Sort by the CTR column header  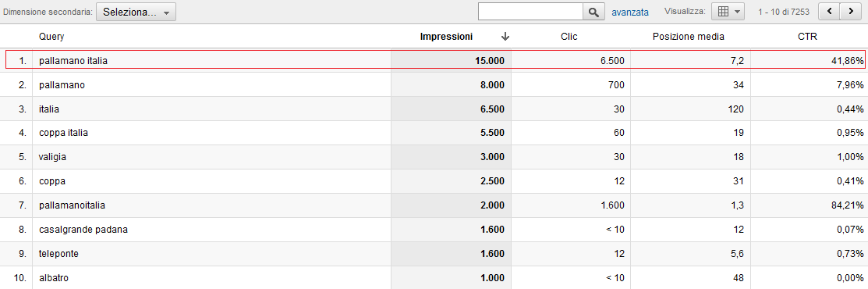coord(808,37)
